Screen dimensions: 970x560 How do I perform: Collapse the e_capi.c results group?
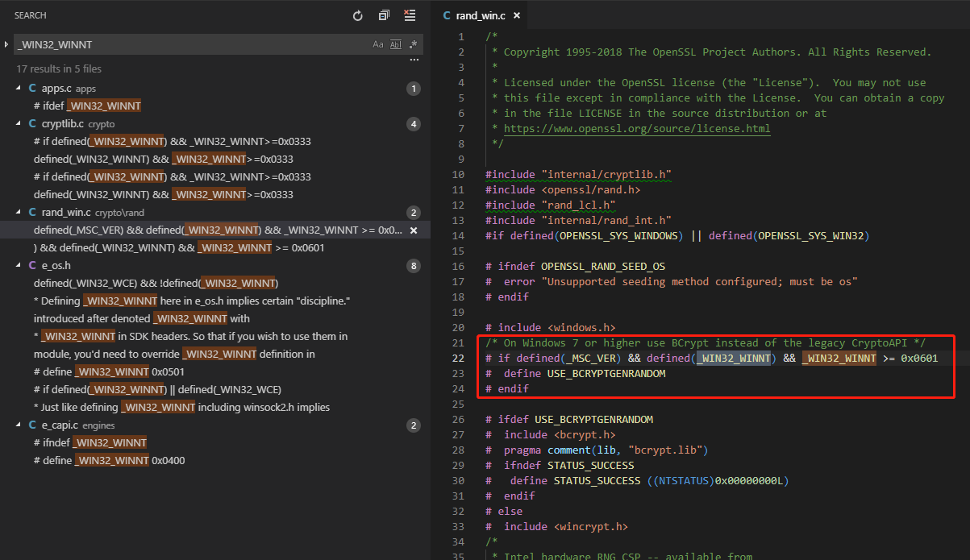[19, 425]
